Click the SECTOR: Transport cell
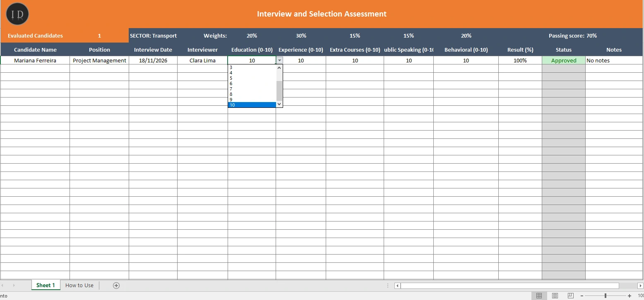The width and height of the screenshot is (644, 300). coord(153,36)
